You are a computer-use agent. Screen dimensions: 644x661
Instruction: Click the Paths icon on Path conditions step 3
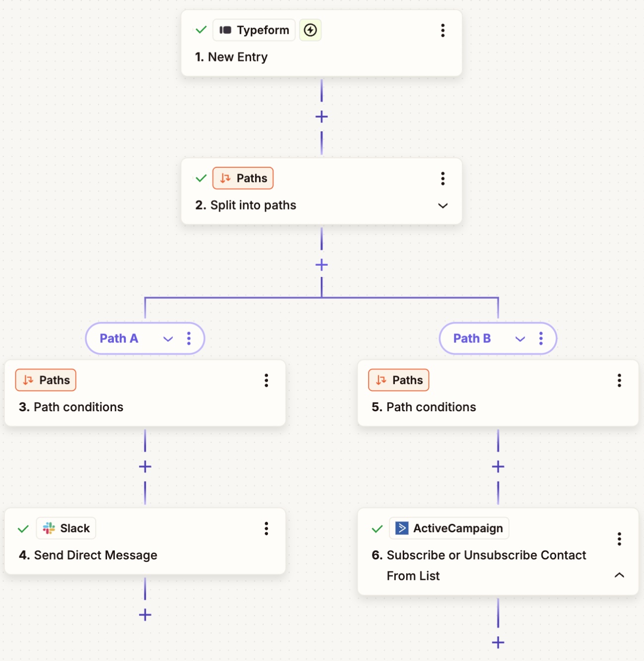click(28, 380)
